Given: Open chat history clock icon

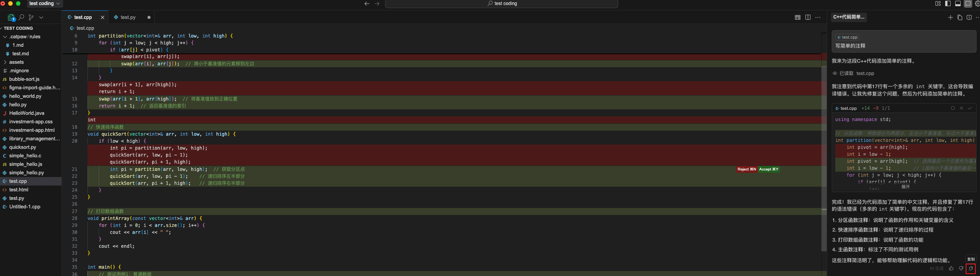Looking at the screenshot, I should pos(969,17).
